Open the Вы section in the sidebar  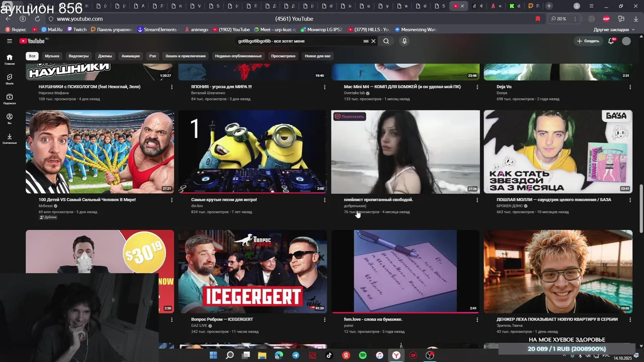10,119
